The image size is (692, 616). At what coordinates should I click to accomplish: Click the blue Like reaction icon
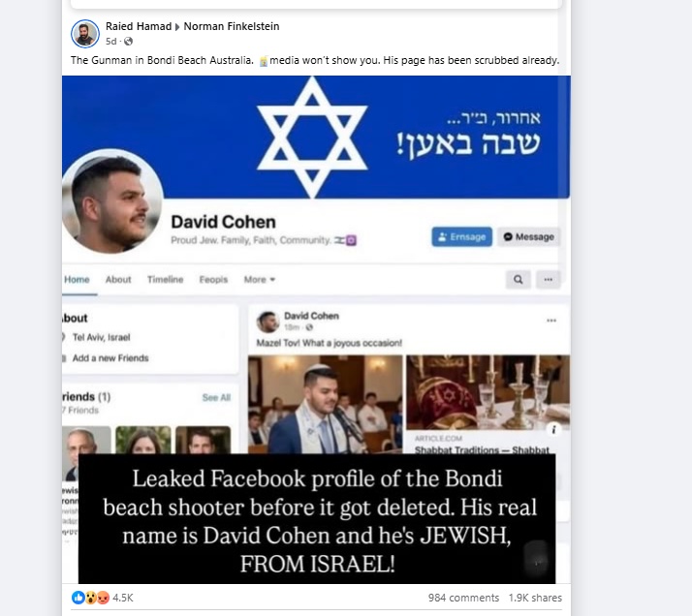(x=79, y=598)
